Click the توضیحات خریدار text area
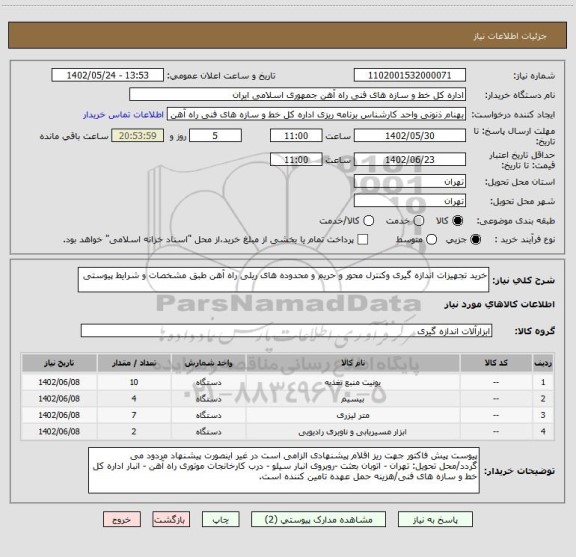The image size is (576, 557). click(x=284, y=470)
